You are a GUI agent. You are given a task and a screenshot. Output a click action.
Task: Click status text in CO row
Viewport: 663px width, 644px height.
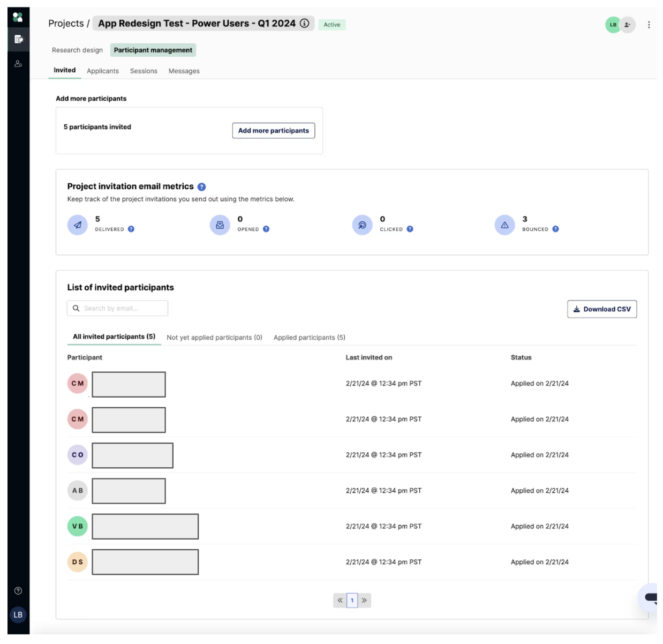540,455
